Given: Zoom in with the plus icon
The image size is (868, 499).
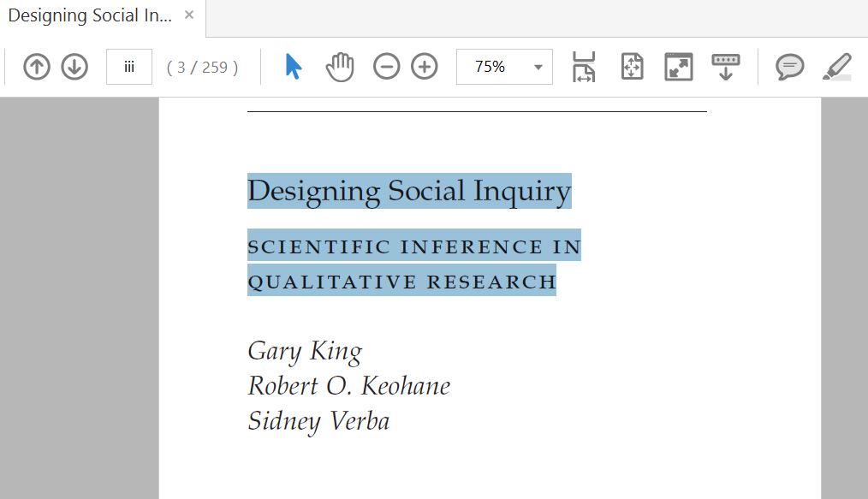Looking at the screenshot, I should (x=425, y=67).
